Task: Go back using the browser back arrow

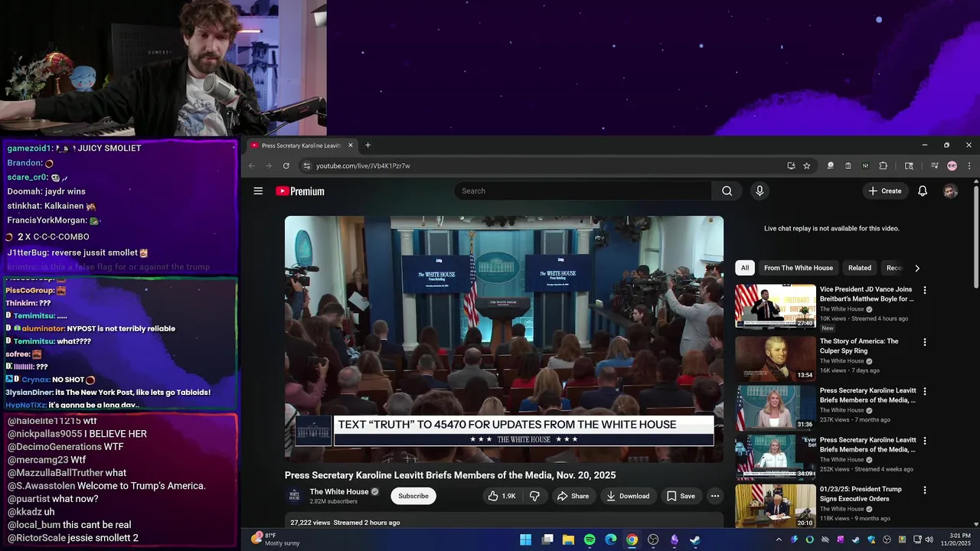Action: [x=252, y=166]
